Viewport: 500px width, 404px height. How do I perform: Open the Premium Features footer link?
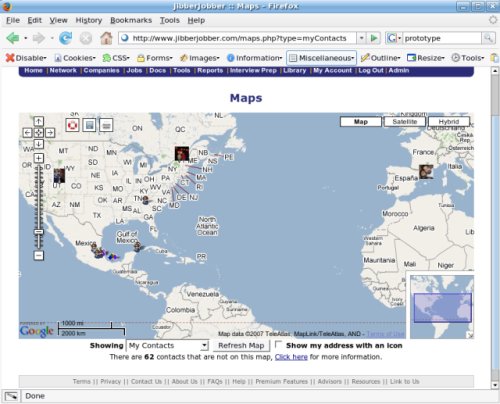[281, 381]
